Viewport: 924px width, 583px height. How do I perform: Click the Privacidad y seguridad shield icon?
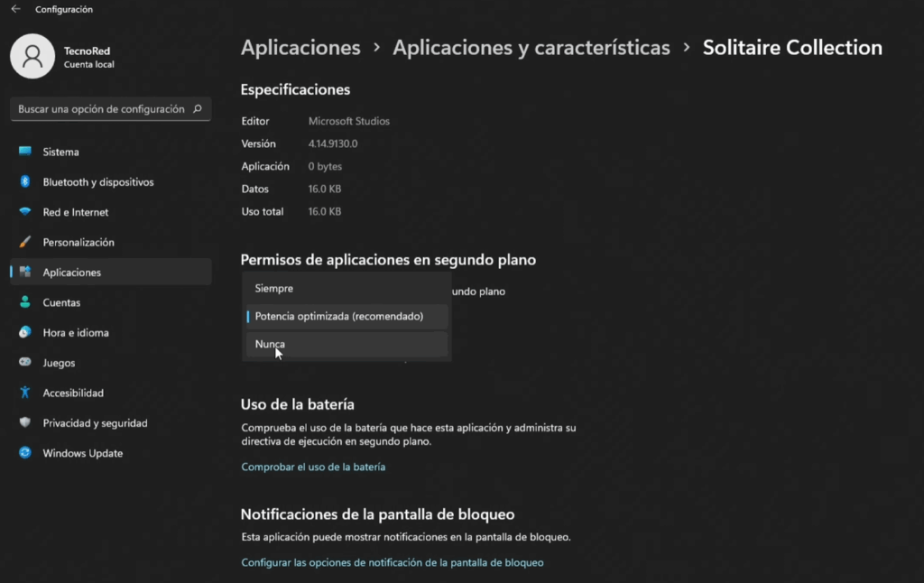point(24,422)
